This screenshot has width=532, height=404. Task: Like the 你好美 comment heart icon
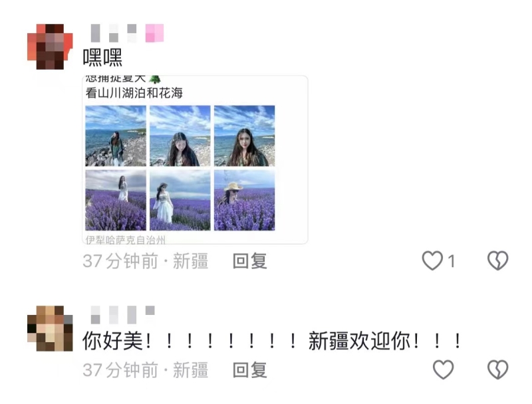pos(443,369)
